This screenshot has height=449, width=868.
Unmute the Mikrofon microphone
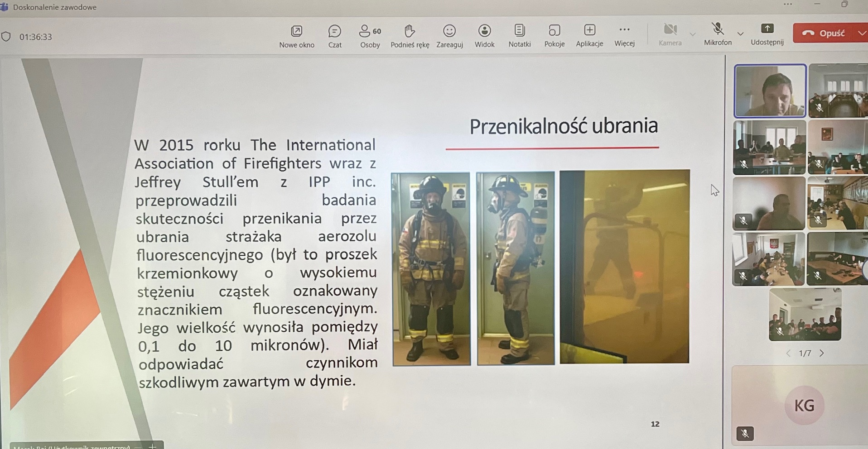[718, 34]
